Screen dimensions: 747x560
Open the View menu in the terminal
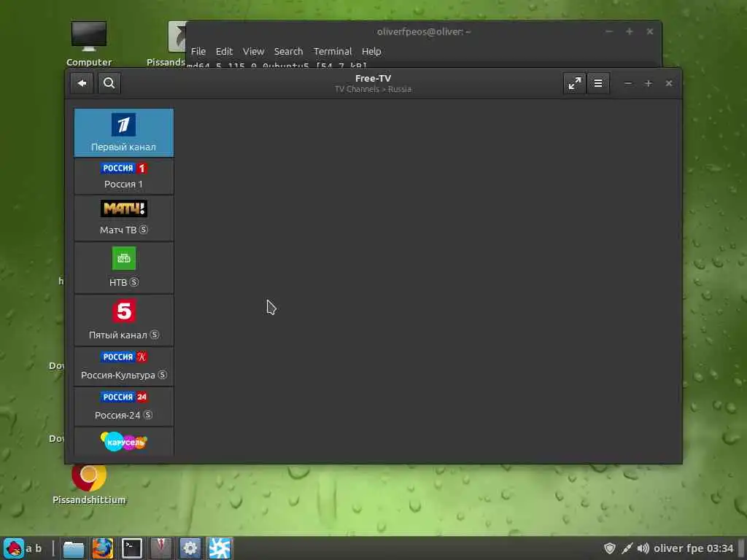tap(253, 52)
